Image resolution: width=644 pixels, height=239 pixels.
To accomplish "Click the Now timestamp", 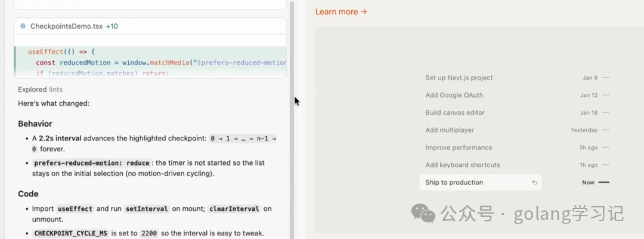I will (x=588, y=182).
